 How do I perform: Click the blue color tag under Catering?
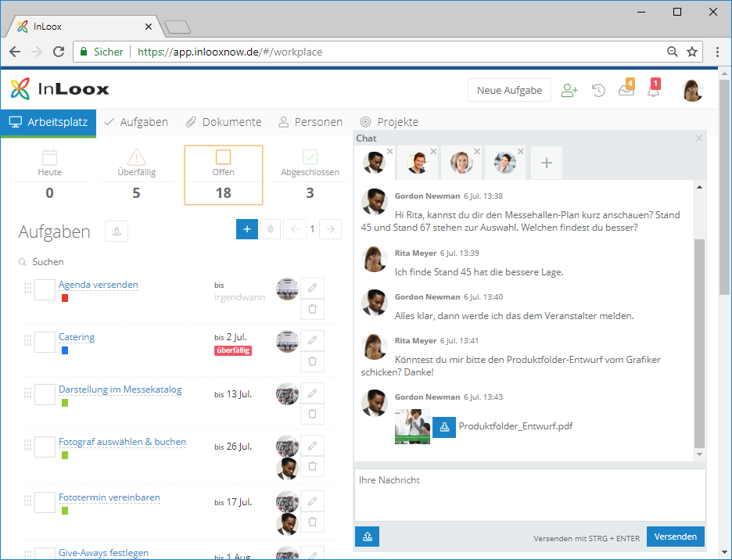point(65,350)
